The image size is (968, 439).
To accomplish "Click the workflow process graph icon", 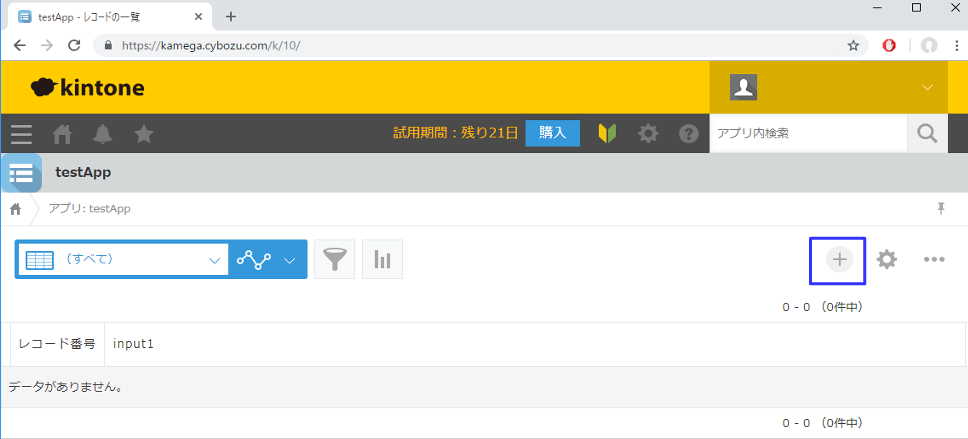I will [x=254, y=259].
